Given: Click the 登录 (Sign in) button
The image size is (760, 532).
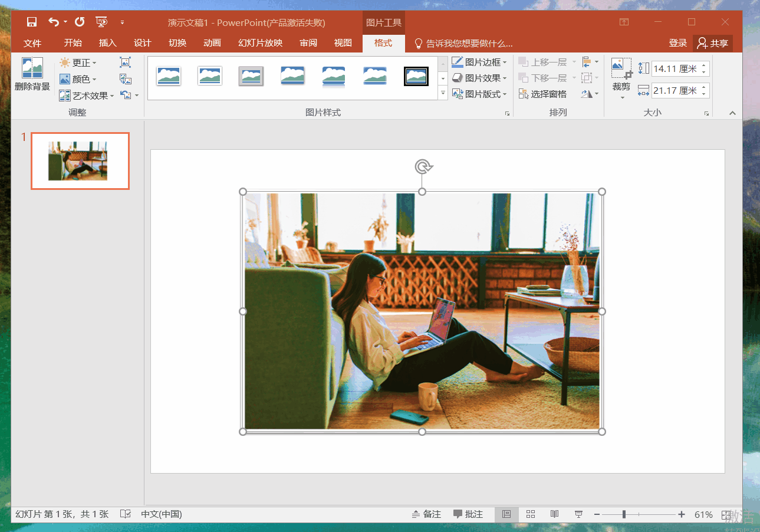Looking at the screenshot, I should click(677, 43).
